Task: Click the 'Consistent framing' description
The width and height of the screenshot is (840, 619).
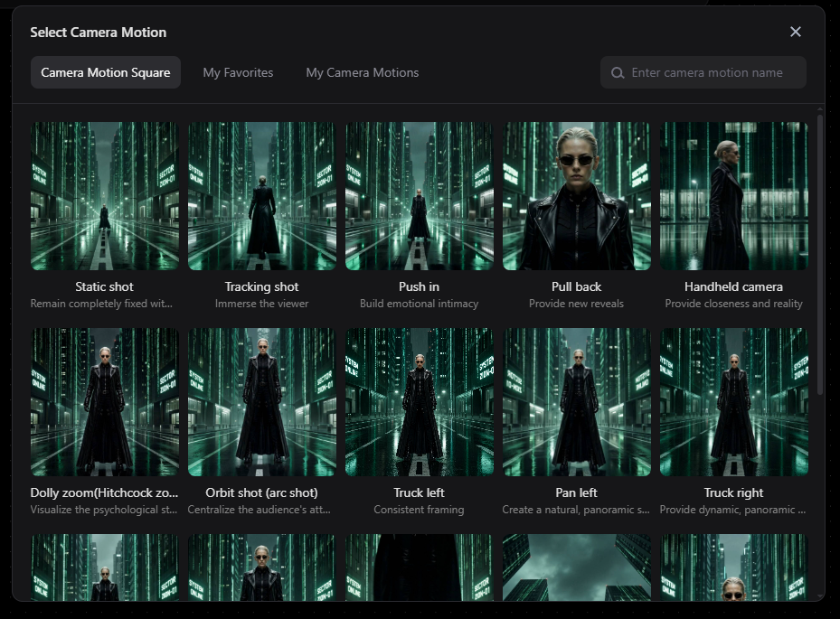Action: point(419,510)
